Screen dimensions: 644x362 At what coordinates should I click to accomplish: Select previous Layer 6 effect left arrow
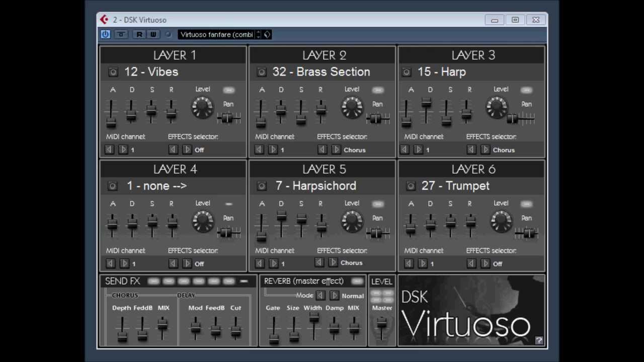pyautogui.click(x=471, y=263)
